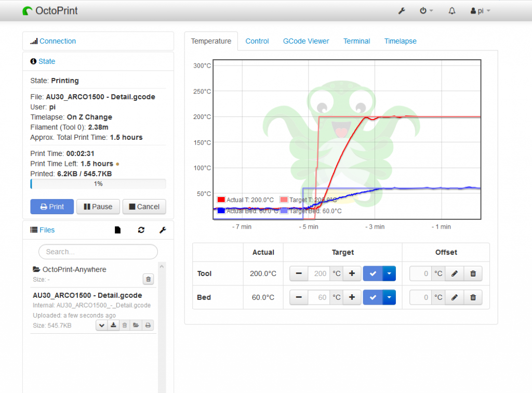Decrease Tool target temperature
Viewport: 532px width, 393px height.
click(x=299, y=273)
